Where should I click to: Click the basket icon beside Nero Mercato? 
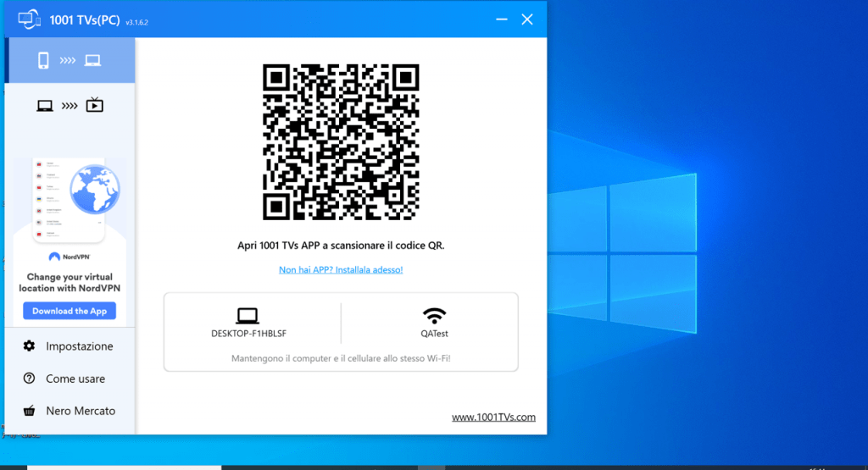(x=29, y=410)
